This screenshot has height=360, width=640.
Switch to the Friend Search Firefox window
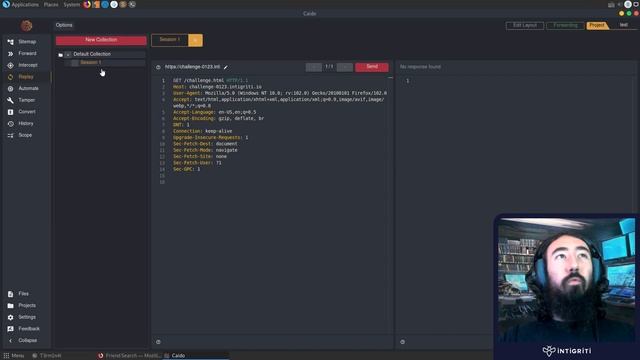pos(129,356)
